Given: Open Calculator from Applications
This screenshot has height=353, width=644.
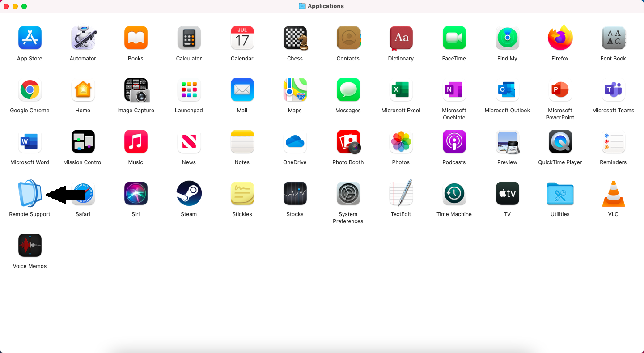Looking at the screenshot, I should [x=189, y=38].
